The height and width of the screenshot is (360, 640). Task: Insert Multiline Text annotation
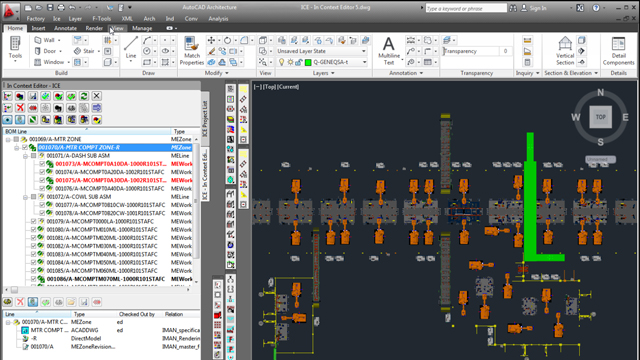tap(389, 51)
